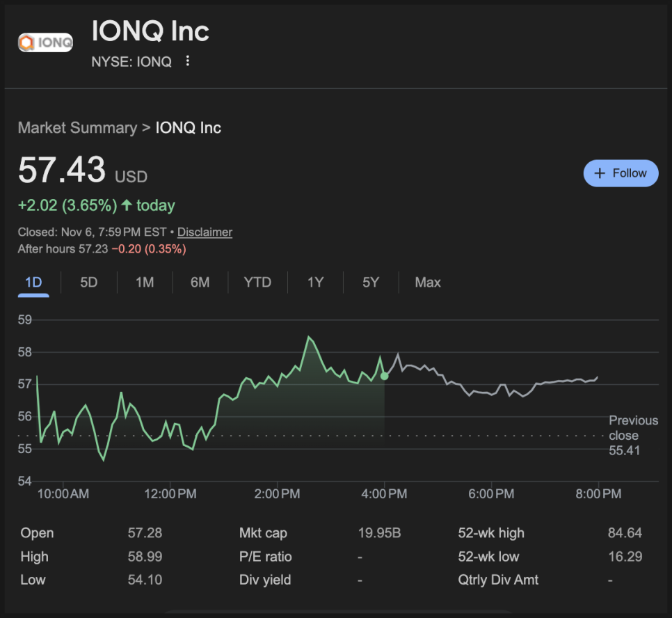Image resolution: width=672 pixels, height=618 pixels.
Task: Click the IONQ company logo
Action: [x=45, y=42]
